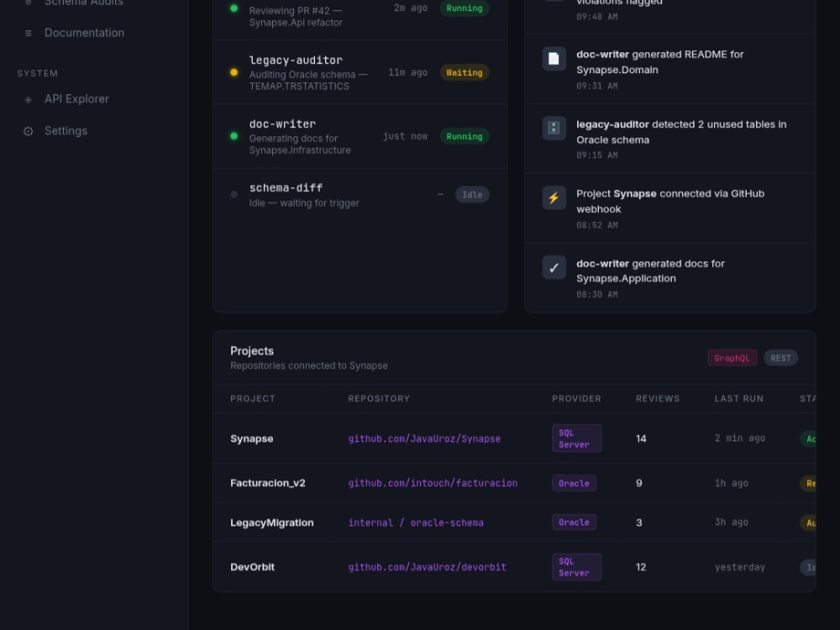Open the Synapse project row
The image size is (840, 630).
click(514, 438)
